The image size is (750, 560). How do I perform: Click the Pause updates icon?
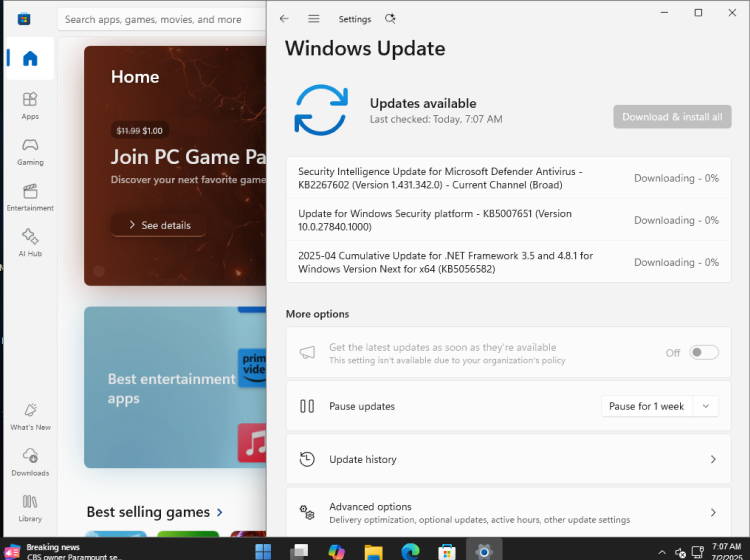(307, 406)
